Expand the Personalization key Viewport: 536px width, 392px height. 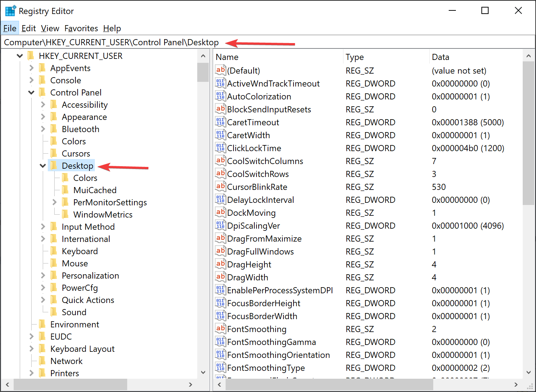pos(43,276)
